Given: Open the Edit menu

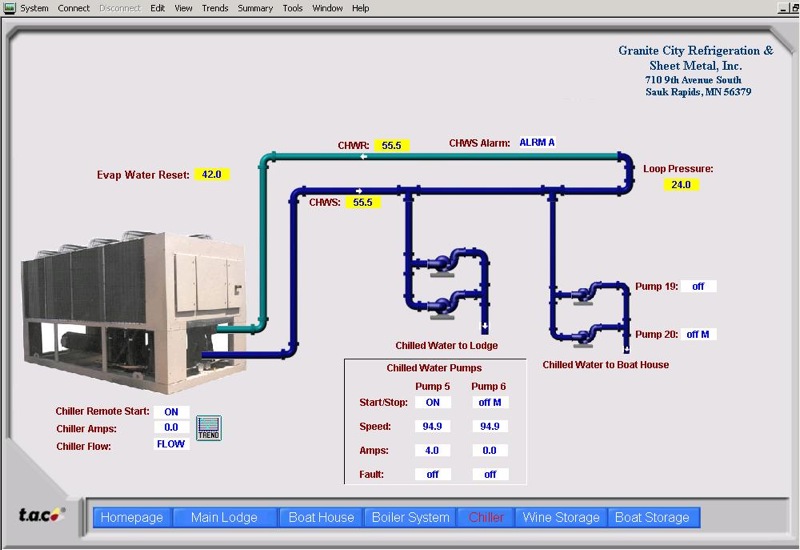Looking at the screenshot, I should (x=157, y=8).
